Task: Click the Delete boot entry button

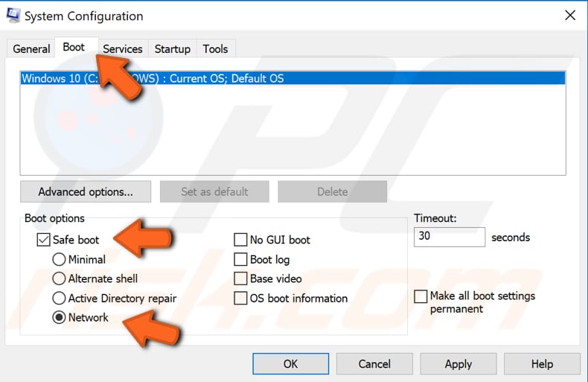Action: [x=332, y=192]
